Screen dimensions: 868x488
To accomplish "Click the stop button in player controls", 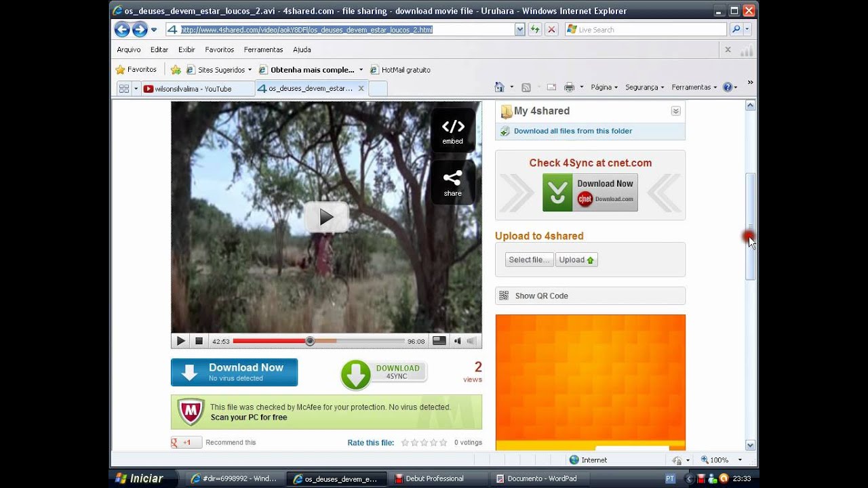I will coord(199,341).
